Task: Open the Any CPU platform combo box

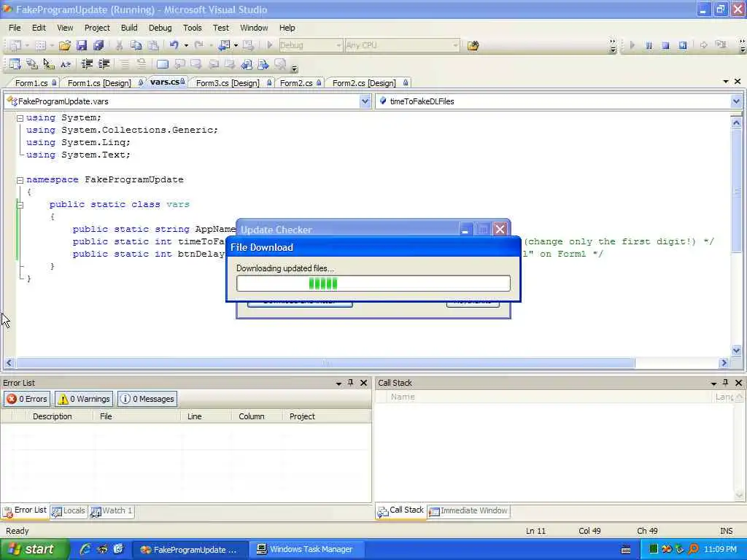Action: [402, 45]
